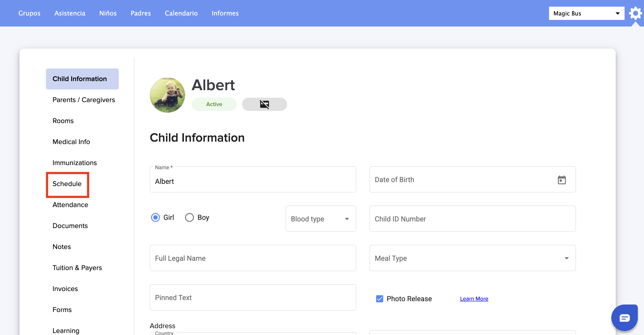Toggle the Photo Release checkbox
Viewport: 644px width, 335px height.
coord(379,299)
